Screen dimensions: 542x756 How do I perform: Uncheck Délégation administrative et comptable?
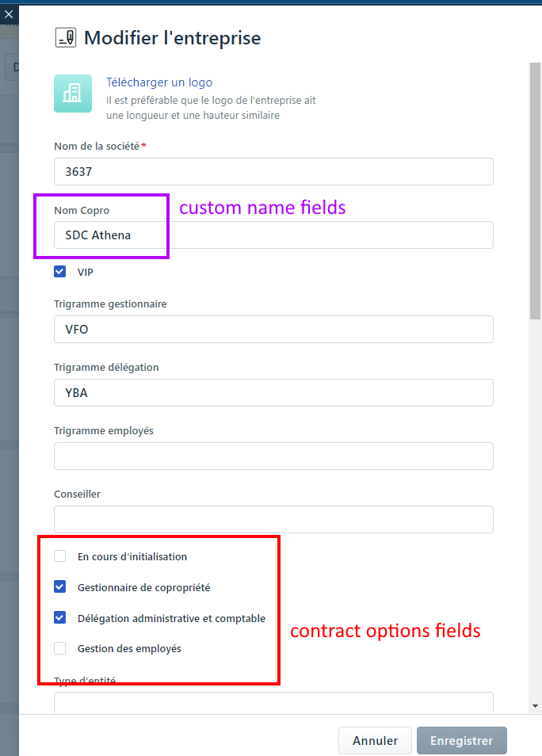point(59,617)
